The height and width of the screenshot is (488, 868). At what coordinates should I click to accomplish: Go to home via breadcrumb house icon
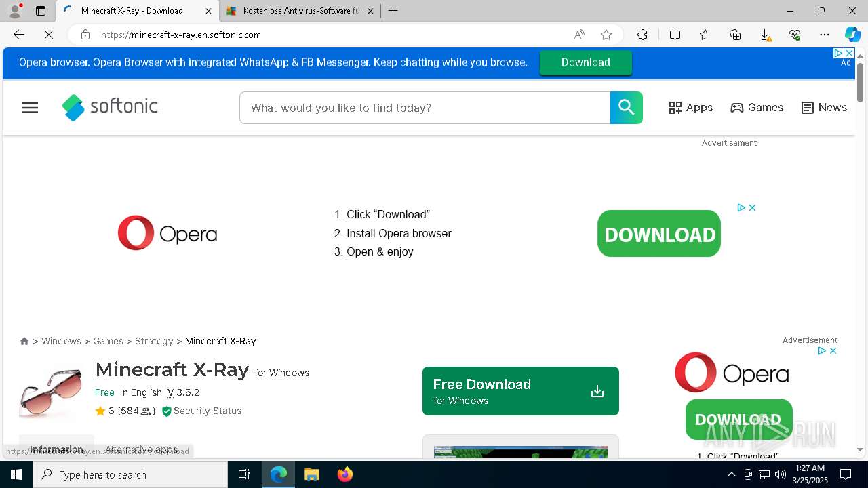click(x=24, y=341)
